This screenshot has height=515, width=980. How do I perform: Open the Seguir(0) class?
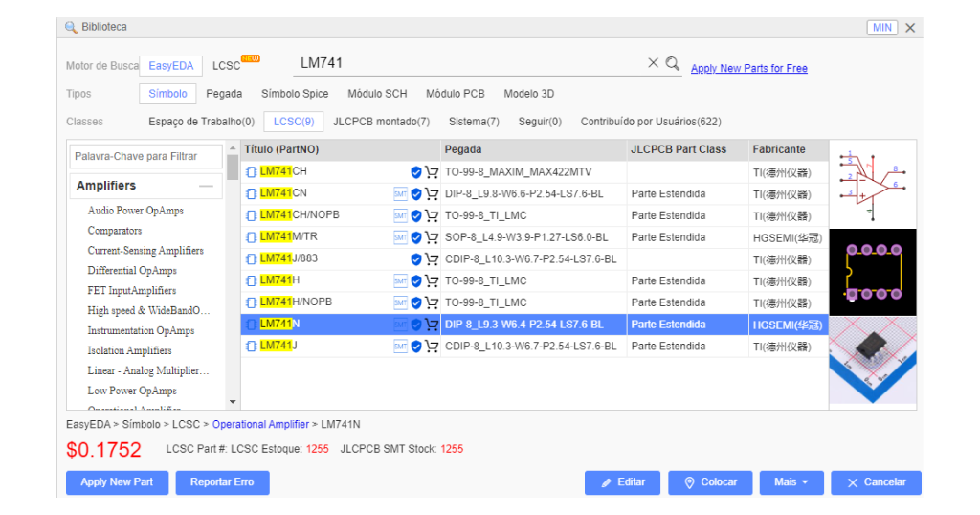pos(540,122)
